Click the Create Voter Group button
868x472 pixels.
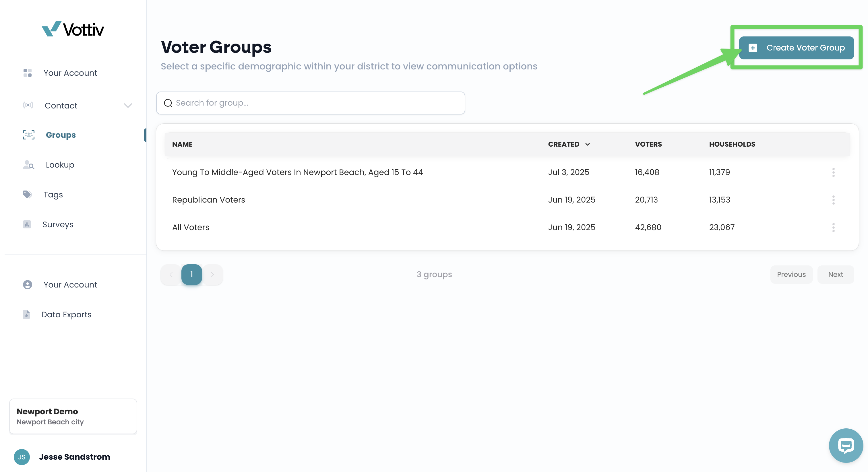click(796, 48)
